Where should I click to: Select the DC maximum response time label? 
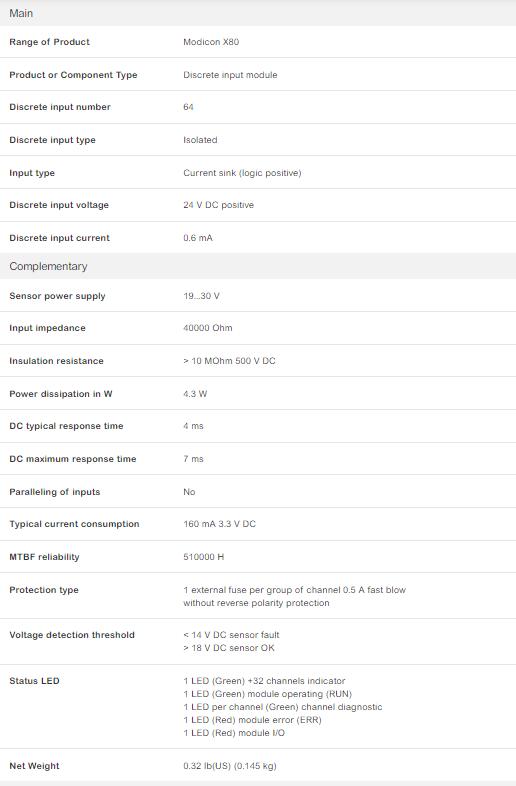[73, 459]
